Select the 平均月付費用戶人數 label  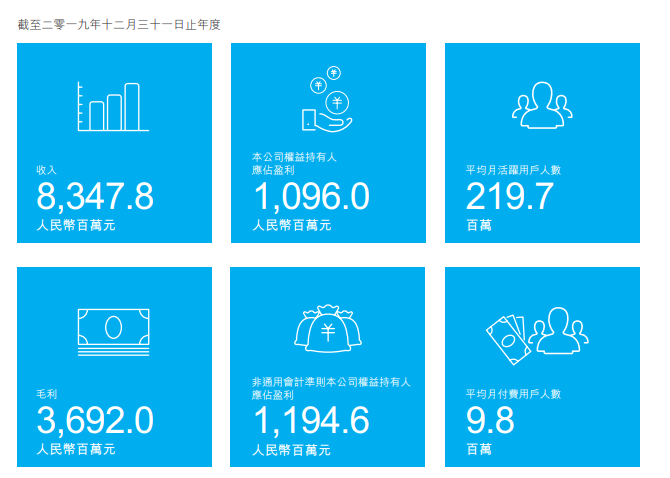(513, 394)
